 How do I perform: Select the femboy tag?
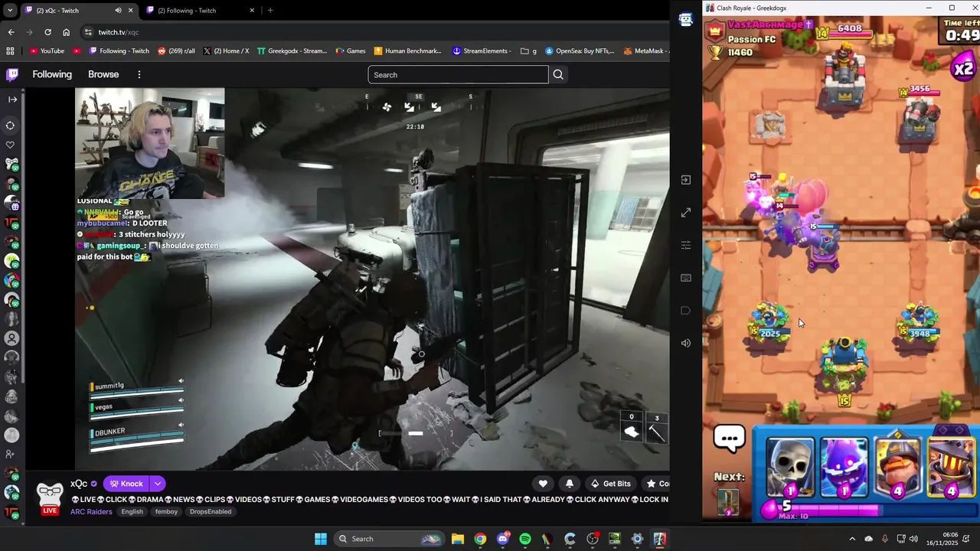point(166,512)
